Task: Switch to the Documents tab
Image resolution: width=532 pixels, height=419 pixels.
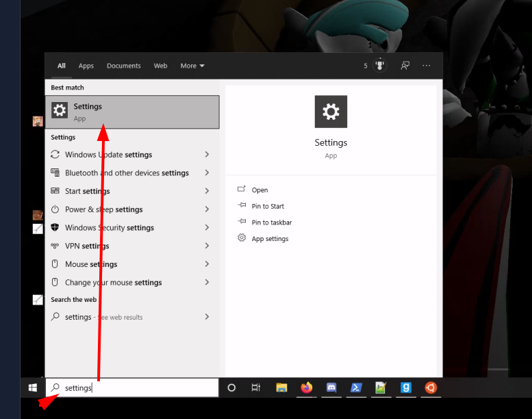Action: pos(123,66)
